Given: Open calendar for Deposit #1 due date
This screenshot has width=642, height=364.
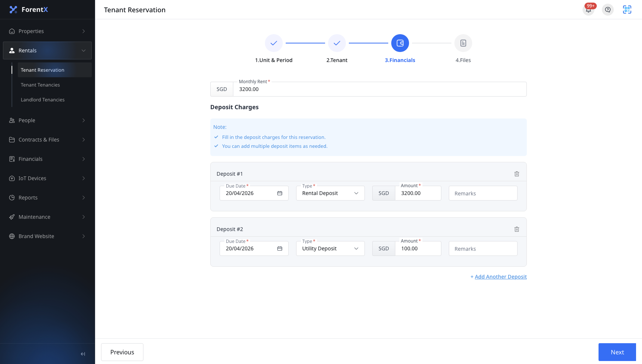Looking at the screenshot, I should pyautogui.click(x=280, y=193).
